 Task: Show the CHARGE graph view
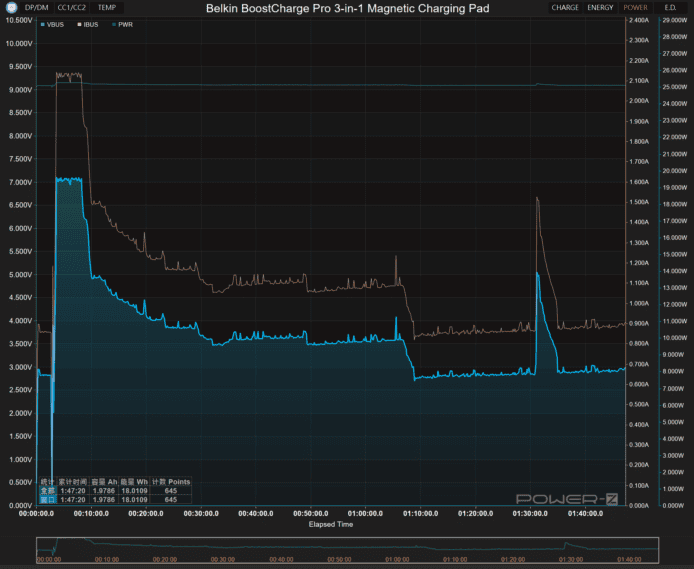(565, 8)
